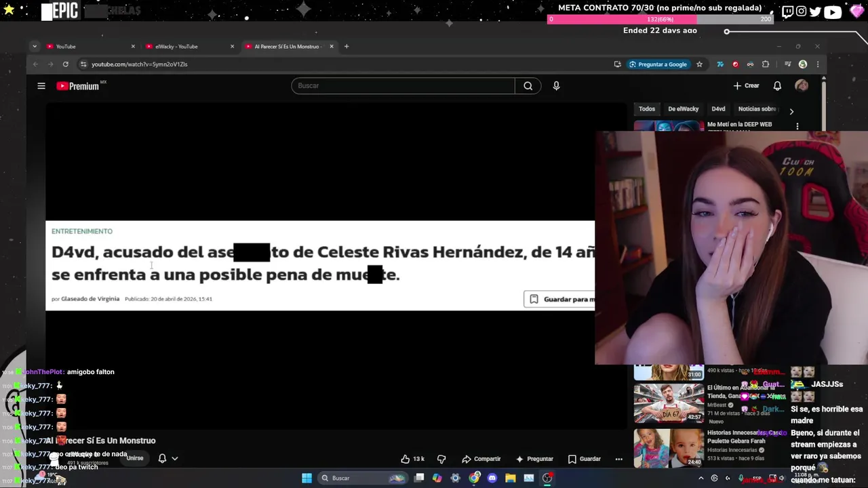Select the Noticias sobre filter chip
This screenshot has width=868, height=488.
[x=757, y=109]
